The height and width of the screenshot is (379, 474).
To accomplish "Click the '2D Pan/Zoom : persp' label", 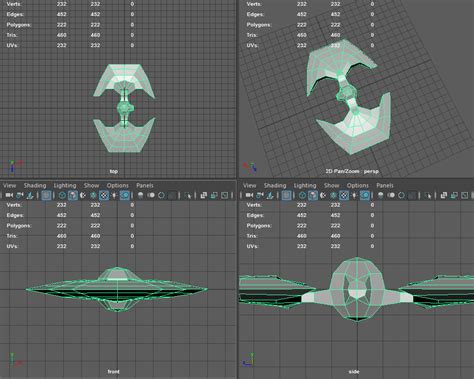I will [x=352, y=171].
